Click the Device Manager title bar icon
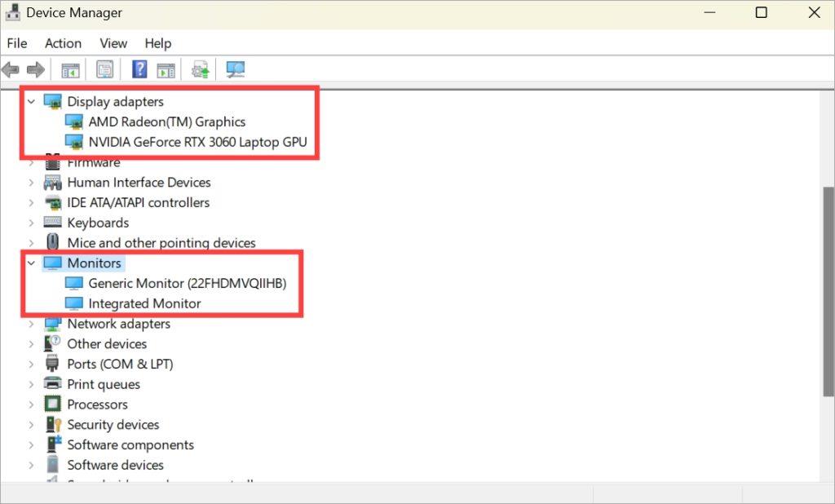835x504 pixels. pos(13,13)
